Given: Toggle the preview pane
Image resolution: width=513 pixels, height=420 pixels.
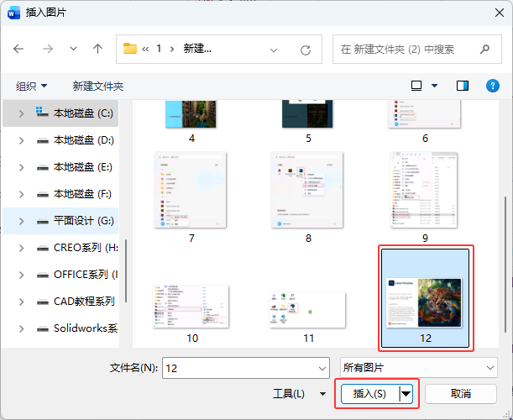Looking at the screenshot, I should [463, 86].
